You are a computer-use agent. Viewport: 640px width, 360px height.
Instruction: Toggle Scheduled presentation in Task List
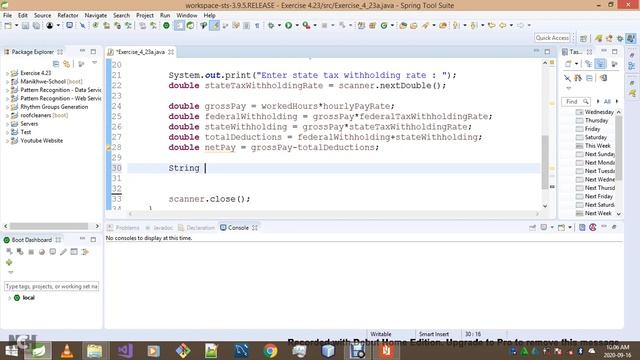coord(600,64)
